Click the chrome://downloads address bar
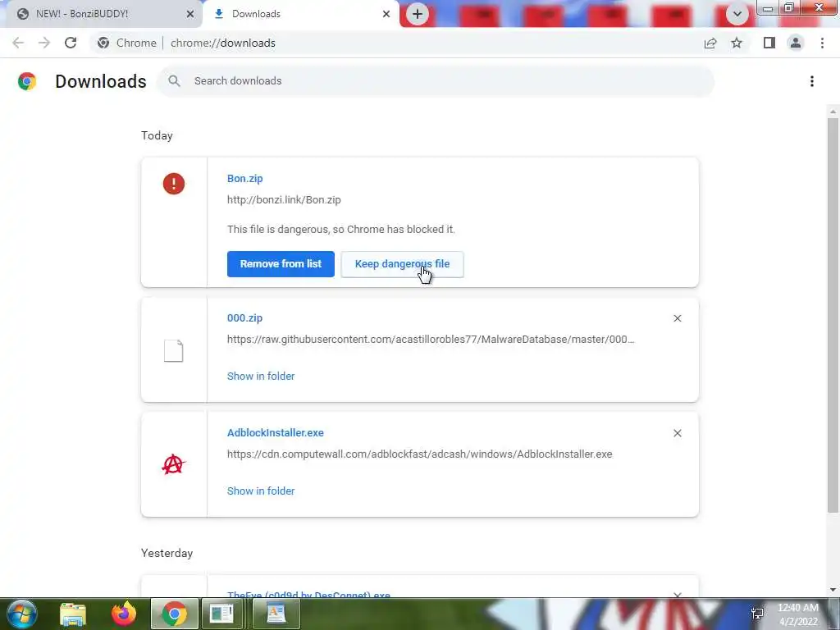Screen dimensions: 840x630 222,43
